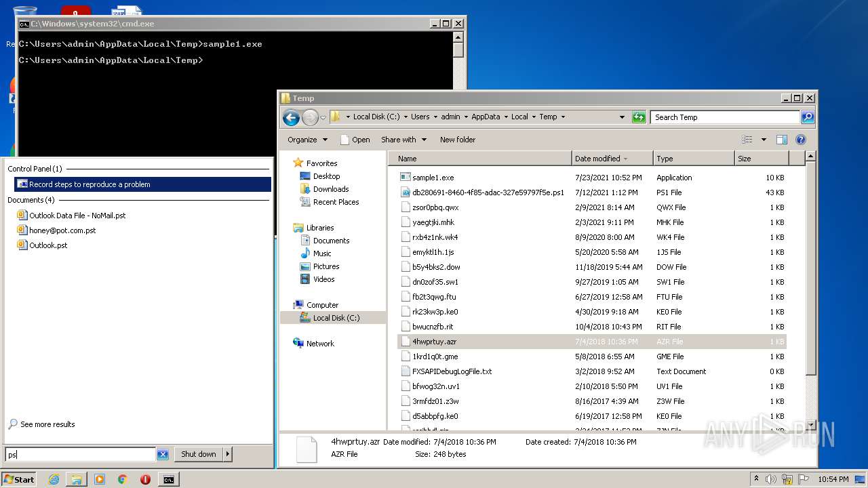Image resolution: width=868 pixels, height=488 pixels.
Task: Click the Search Temp input field
Action: (725, 117)
